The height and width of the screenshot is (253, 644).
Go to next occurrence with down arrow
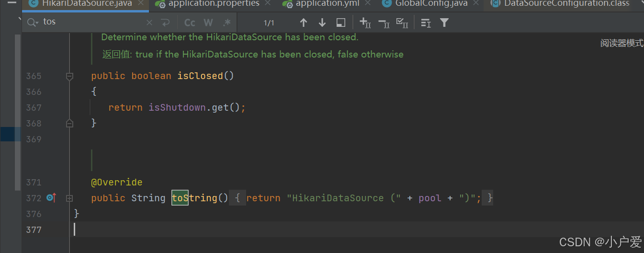point(322,23)
